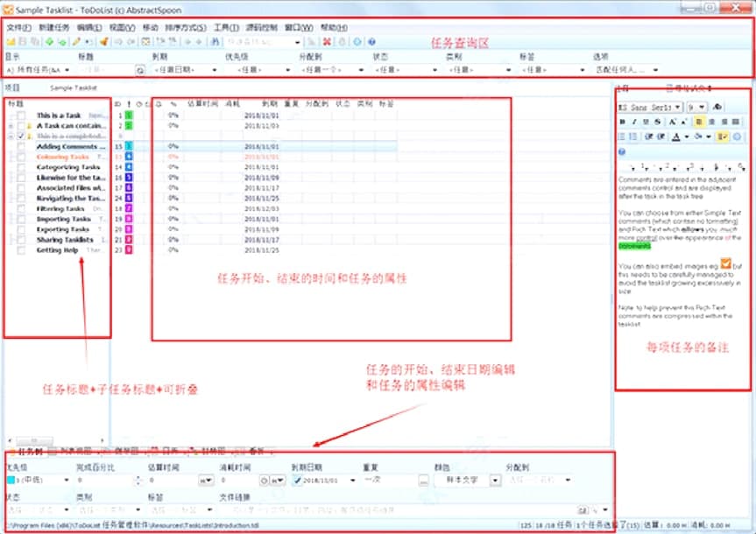Click the save tasklist toolbar icon
The width and height of the screenshot is (756, 534).
(x=22, y=42)
